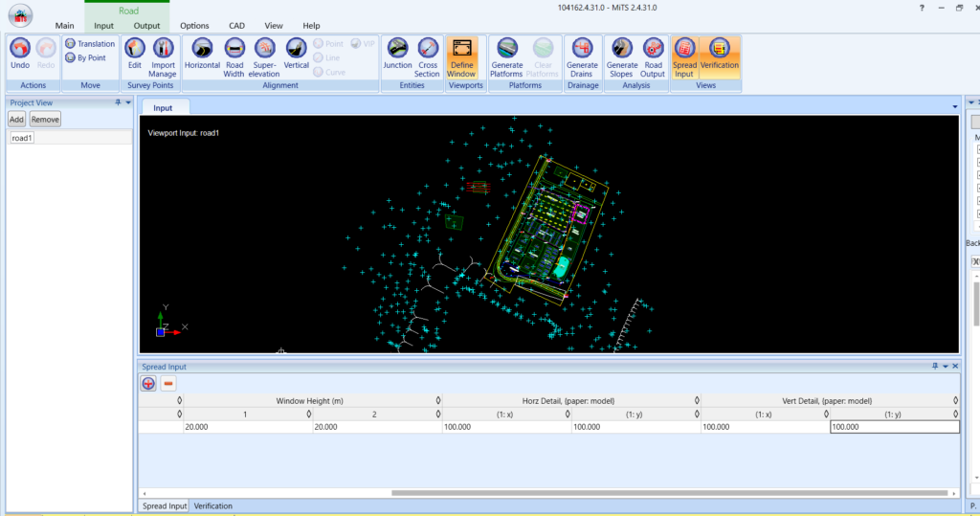Click Horz Detail (1: x) cell 100.000

[506, 427]
